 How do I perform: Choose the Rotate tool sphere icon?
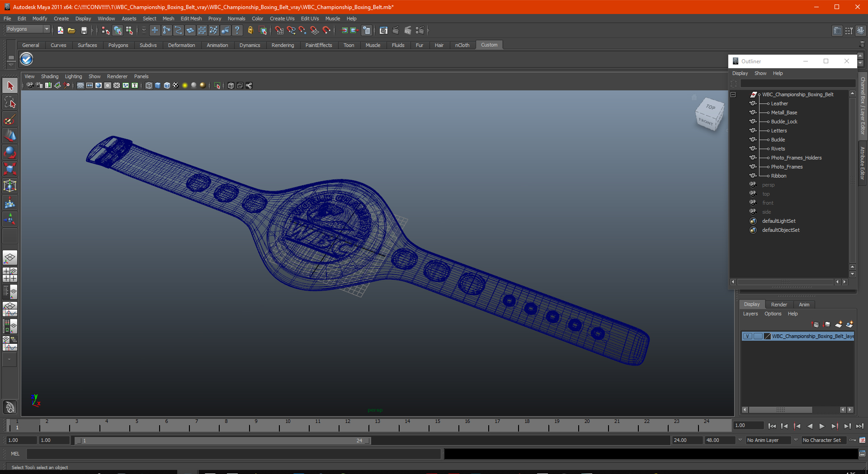10,153
